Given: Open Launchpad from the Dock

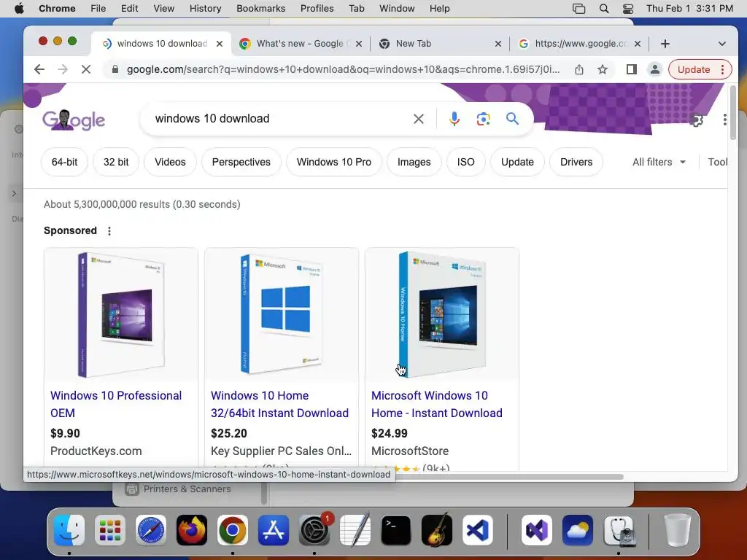Looking at the screenshot, I should coord(110,530).
